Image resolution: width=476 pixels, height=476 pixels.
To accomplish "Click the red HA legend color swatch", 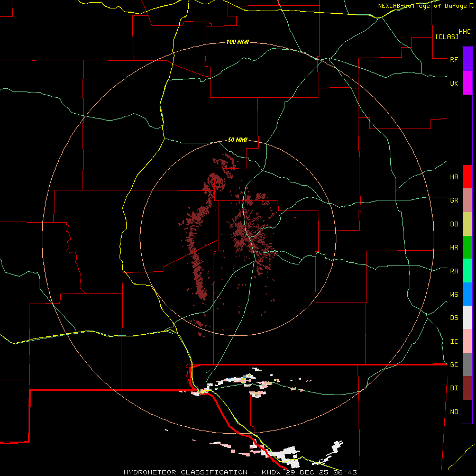I will (467, 177).
